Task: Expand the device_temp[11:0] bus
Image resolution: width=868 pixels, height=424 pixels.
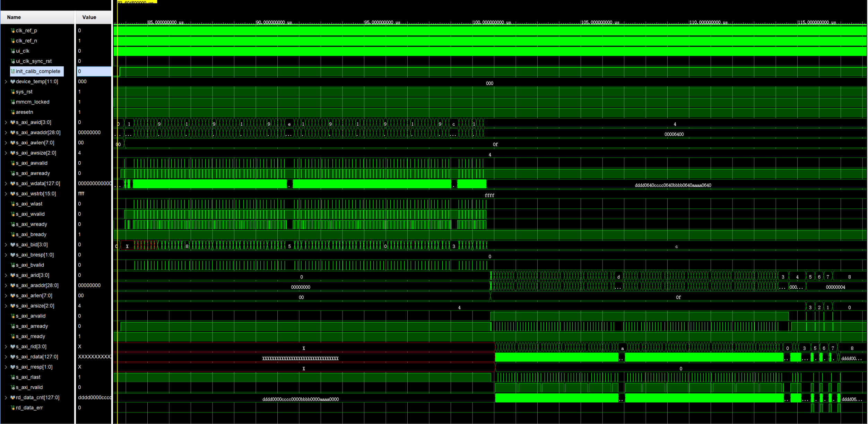Action: (x=6, y=82)
